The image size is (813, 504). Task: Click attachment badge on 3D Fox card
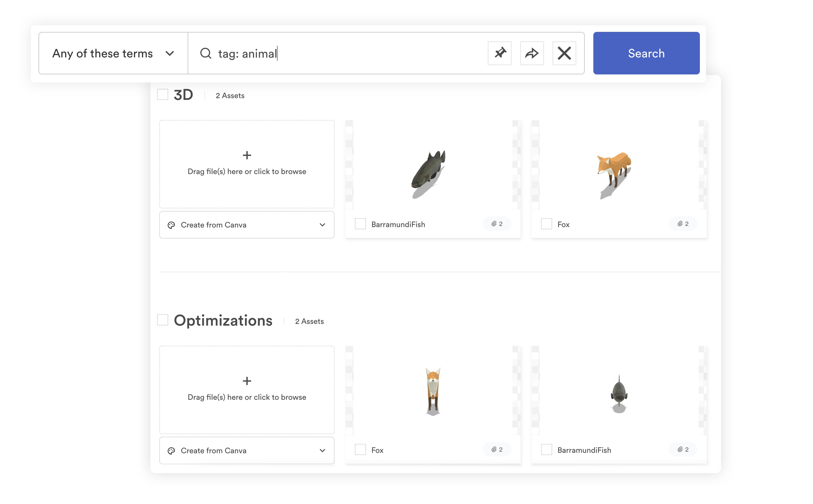coord(683,224)
